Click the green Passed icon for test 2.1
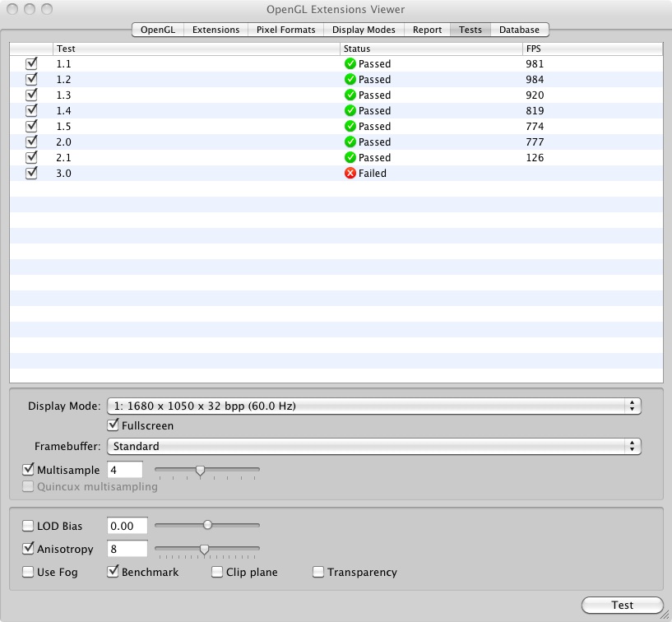The image size is (672, 622). pos(350,158)
